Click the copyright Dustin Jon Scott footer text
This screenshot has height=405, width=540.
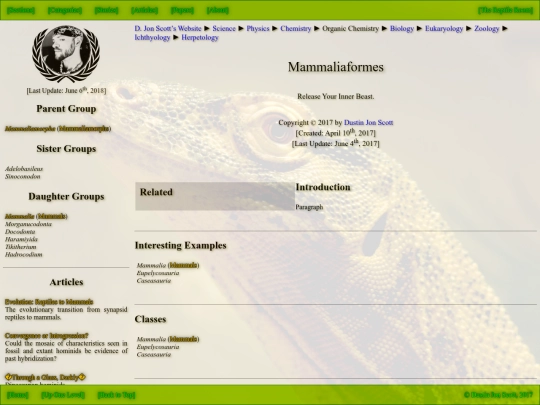click(x=498, y=395)
